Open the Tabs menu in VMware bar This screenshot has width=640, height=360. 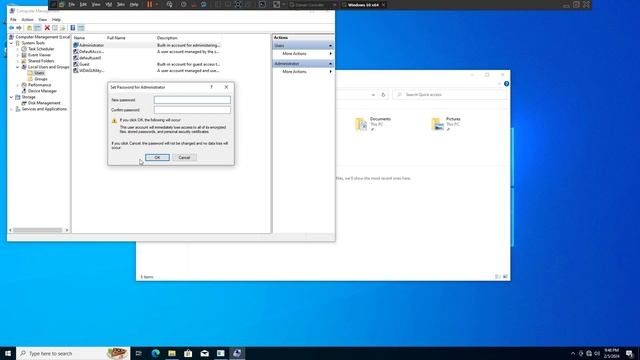pos(121,4)
